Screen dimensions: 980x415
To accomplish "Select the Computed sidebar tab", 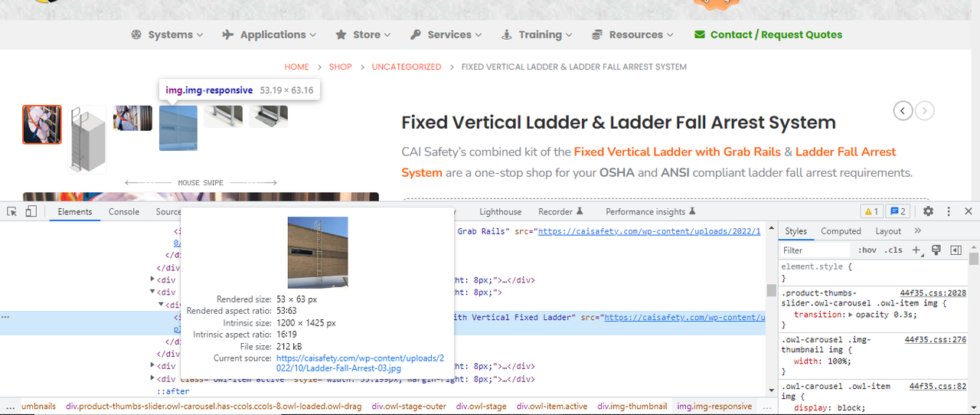I will coord(841,230).
